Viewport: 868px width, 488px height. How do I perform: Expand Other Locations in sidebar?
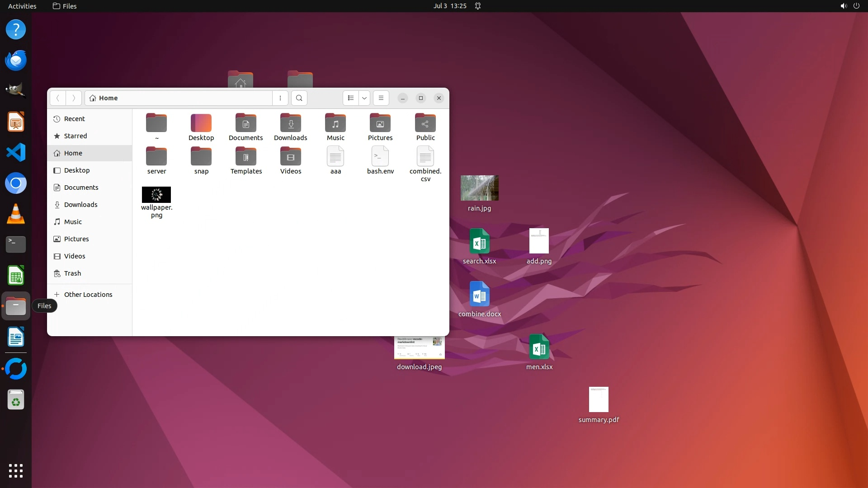click(88, 295)
